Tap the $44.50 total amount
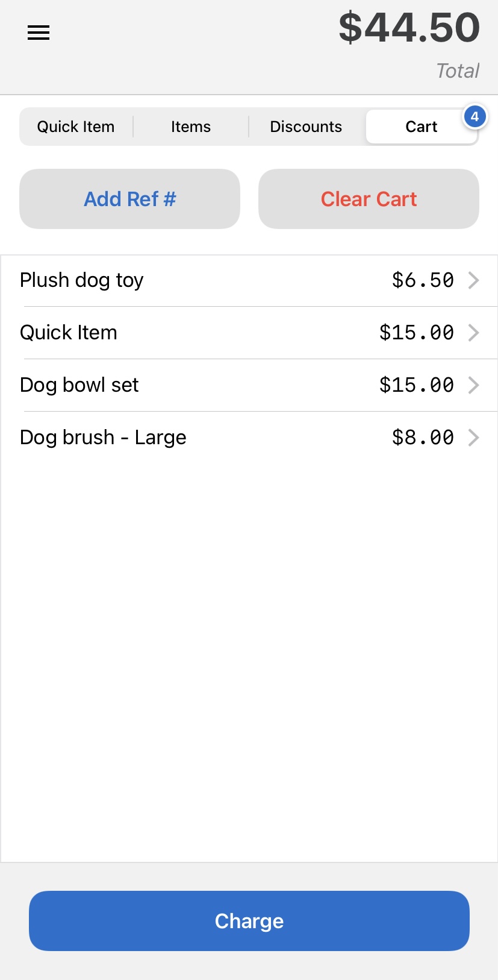Screen dimensions: 498x980 [x=409, y=28]
